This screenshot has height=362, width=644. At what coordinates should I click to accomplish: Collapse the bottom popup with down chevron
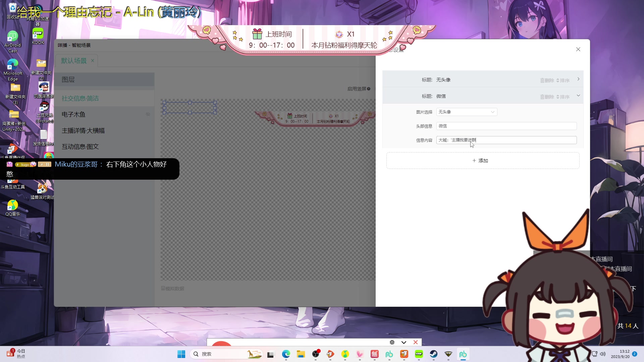[x=404, y=342]
